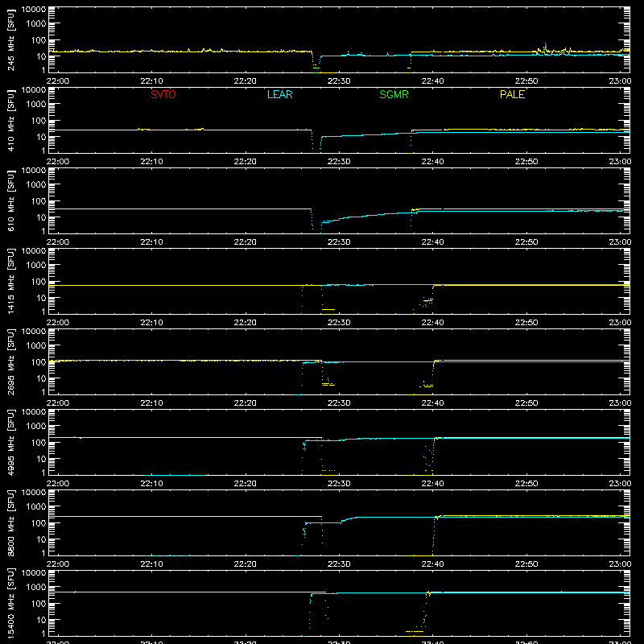Image resolution: width=644 pixels, height=644 pixels.
Task: Click 22:50 time label below 4995 MHz plot
Action: click(x=526, y=484)
